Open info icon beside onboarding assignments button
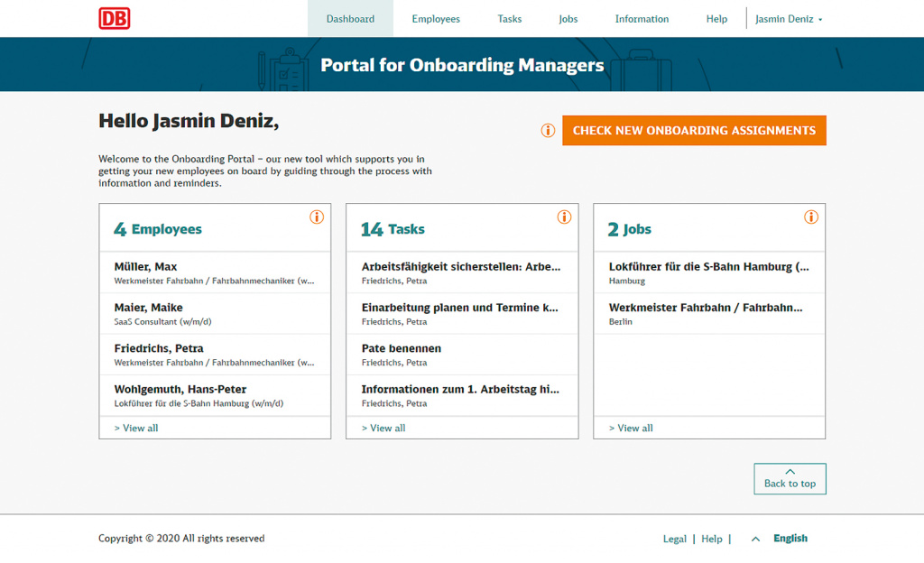This screenshot has width=924, height=563. [548, 130]
